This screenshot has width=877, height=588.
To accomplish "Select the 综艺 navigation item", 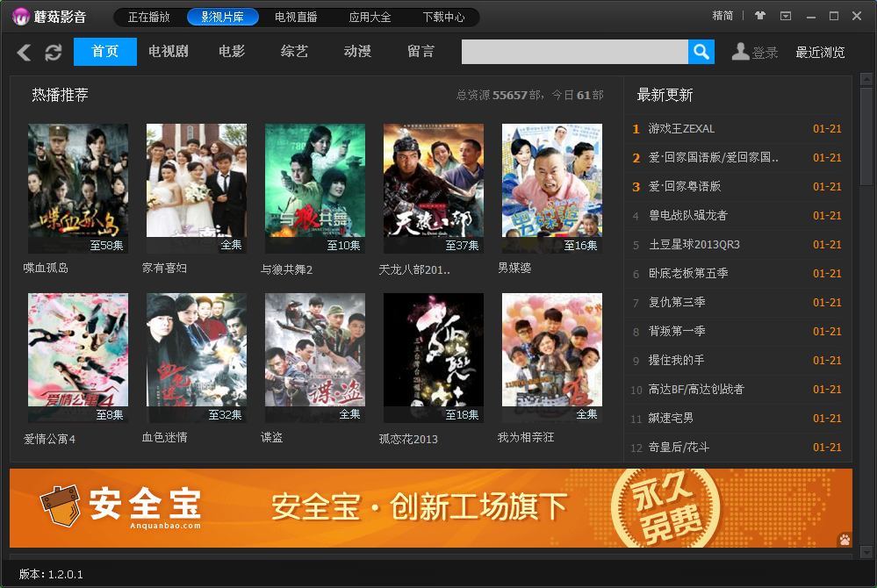I will [294, 52].
